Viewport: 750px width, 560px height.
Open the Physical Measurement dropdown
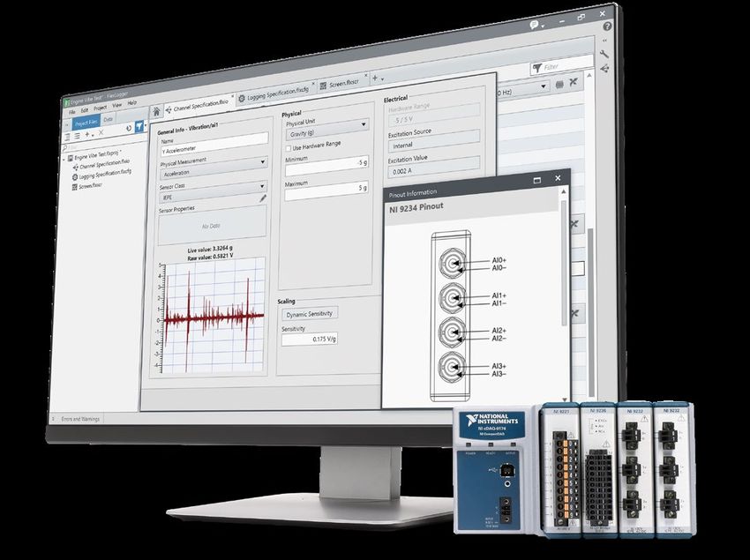point(214,168)
